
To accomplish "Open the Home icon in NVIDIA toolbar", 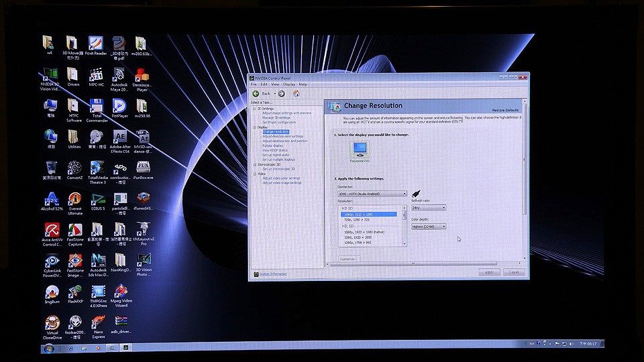I will pyautogui.click(x=296, y=94).
